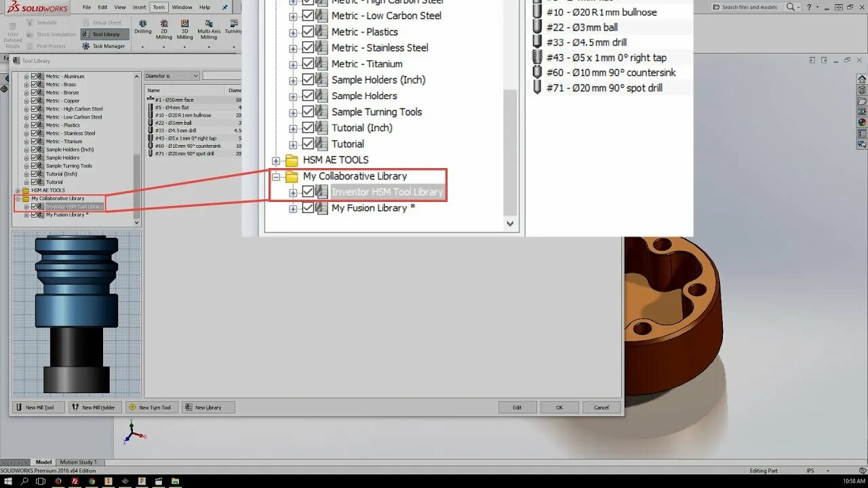Switch to the Model tab

pyautogui.click(x=43, y=462)
